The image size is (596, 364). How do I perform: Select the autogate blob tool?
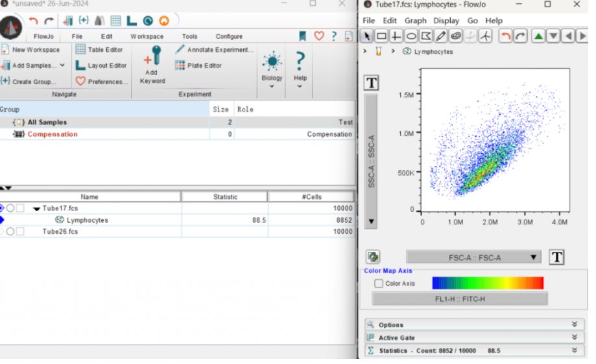click(455, 36)
